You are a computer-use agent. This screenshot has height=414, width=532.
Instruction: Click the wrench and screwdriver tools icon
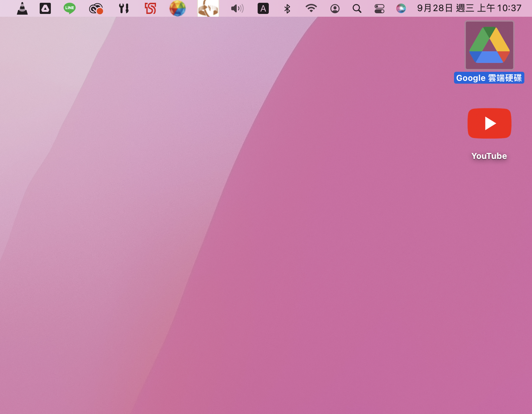(x=124, y=8)
